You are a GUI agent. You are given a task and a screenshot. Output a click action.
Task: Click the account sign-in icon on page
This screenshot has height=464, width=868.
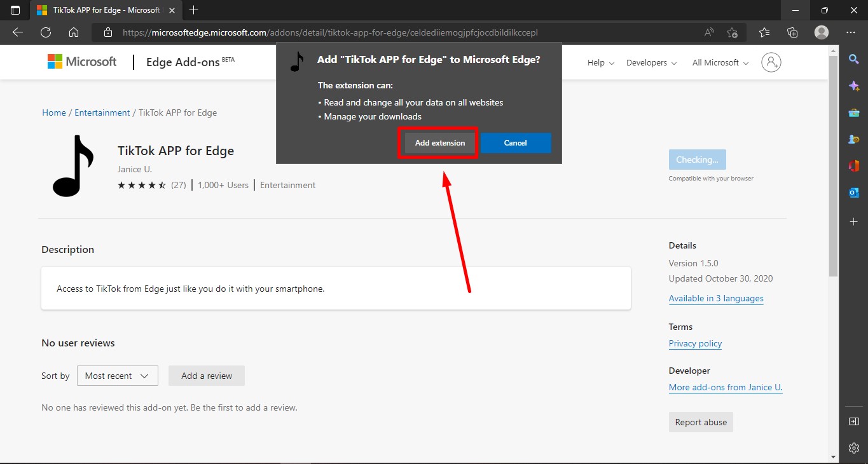tap(771, 62)
